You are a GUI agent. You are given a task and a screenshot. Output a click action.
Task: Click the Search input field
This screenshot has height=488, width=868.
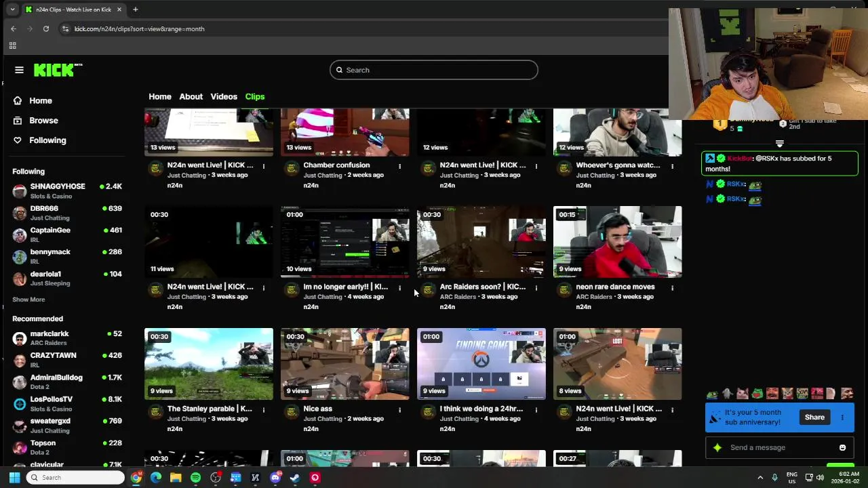(434, 70)
